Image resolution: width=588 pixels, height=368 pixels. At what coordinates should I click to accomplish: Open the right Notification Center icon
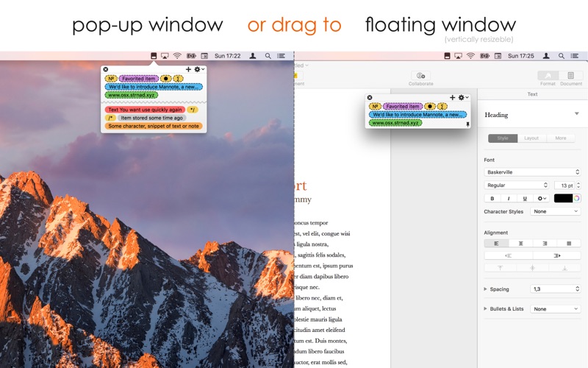point(575,56)
